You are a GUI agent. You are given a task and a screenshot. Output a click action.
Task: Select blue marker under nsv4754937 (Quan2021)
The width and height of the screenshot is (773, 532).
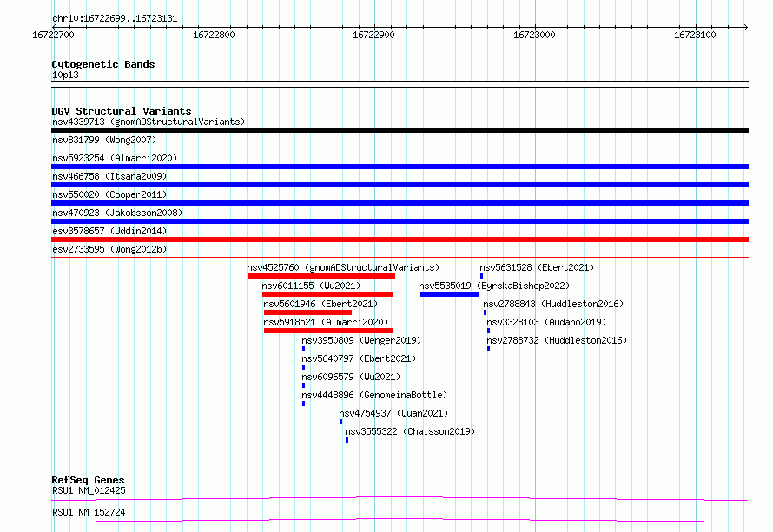pyautogui.click(x=340, y=422)
